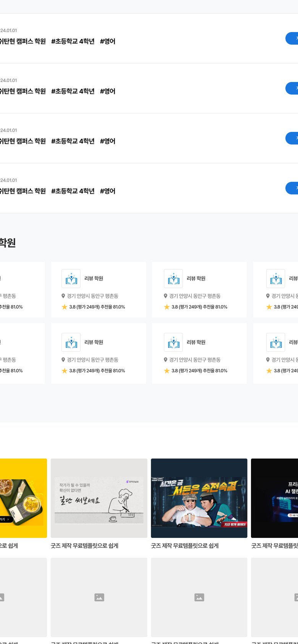Click '#영어' hashtag in second list row
Screen dimensions: 298x644
(108, 91)
